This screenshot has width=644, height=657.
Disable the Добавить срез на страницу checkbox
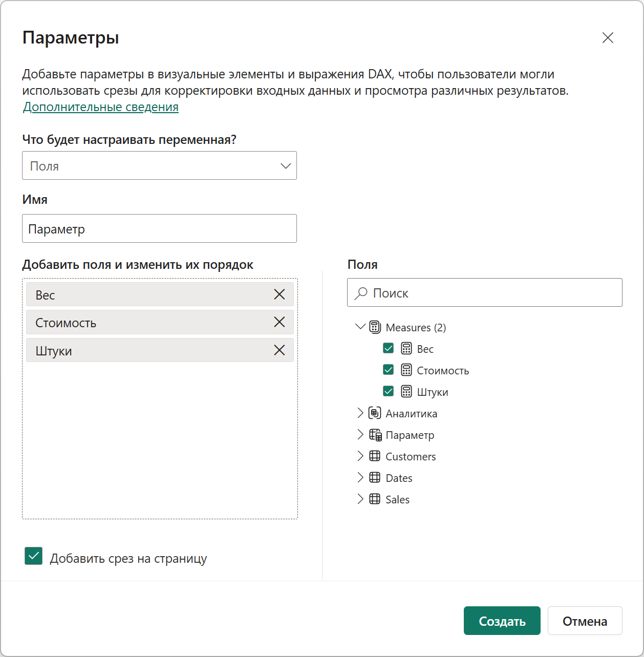coord(33,556)
